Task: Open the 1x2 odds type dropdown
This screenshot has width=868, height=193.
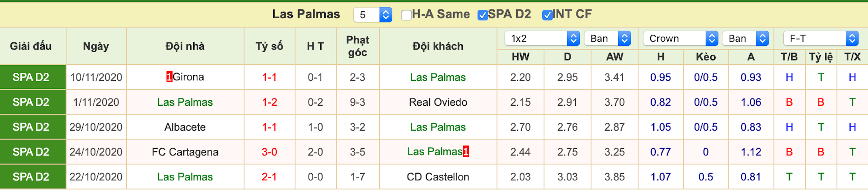Action: (542, 38)
